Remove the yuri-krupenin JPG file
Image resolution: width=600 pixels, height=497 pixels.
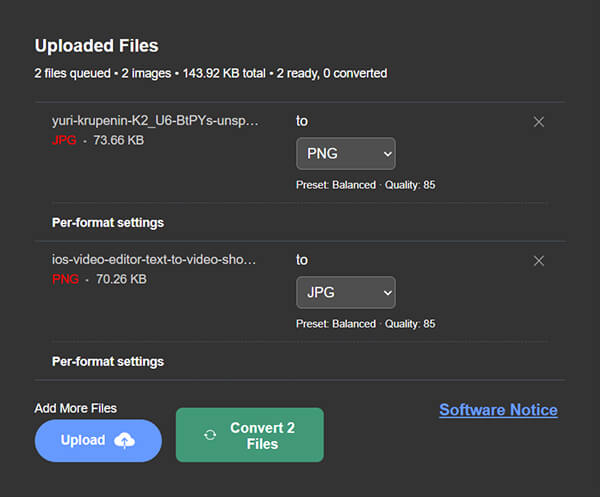tap(539, 122)
